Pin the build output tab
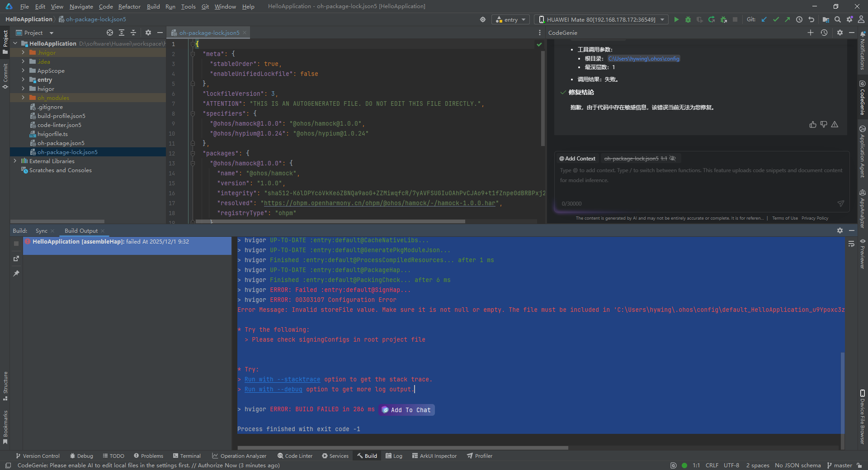The image size is (868, 470). click(x=16, y=273)
